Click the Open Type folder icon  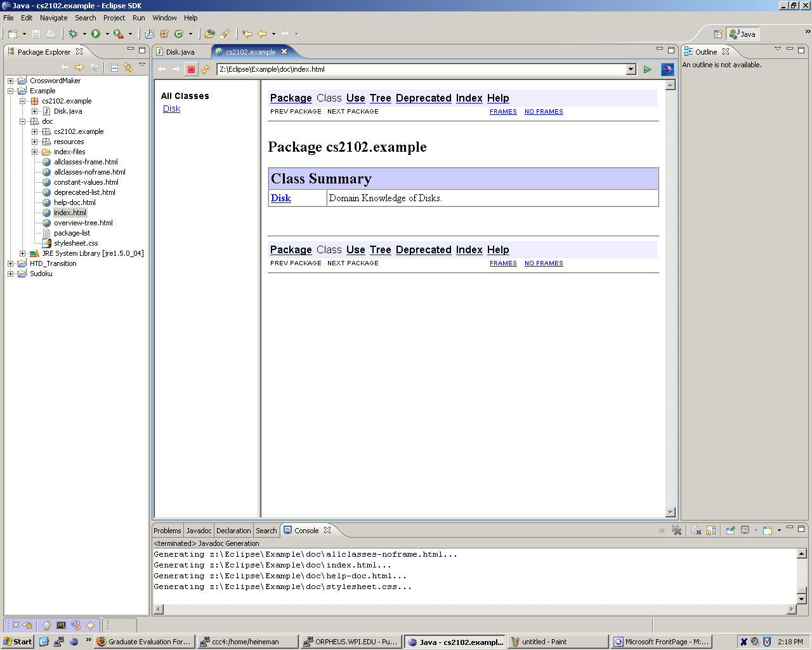(210, 34)
